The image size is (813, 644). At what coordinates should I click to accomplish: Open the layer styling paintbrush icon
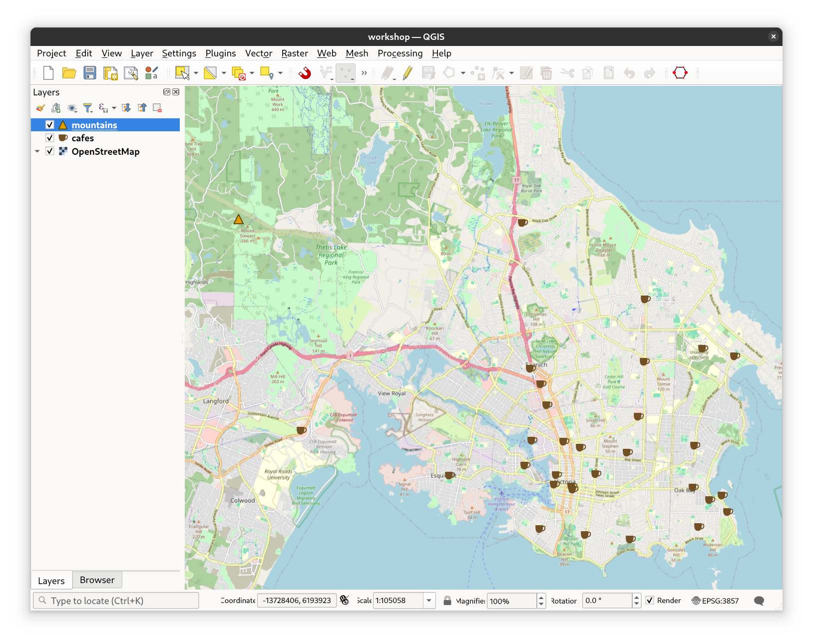click(x=40, y=108)
